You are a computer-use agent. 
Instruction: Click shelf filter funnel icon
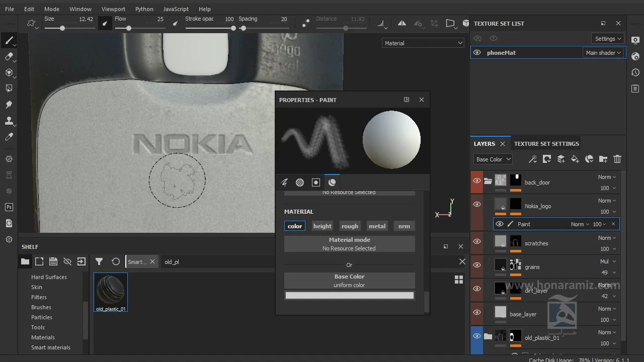pyautogui.click(x=99, y=261)
